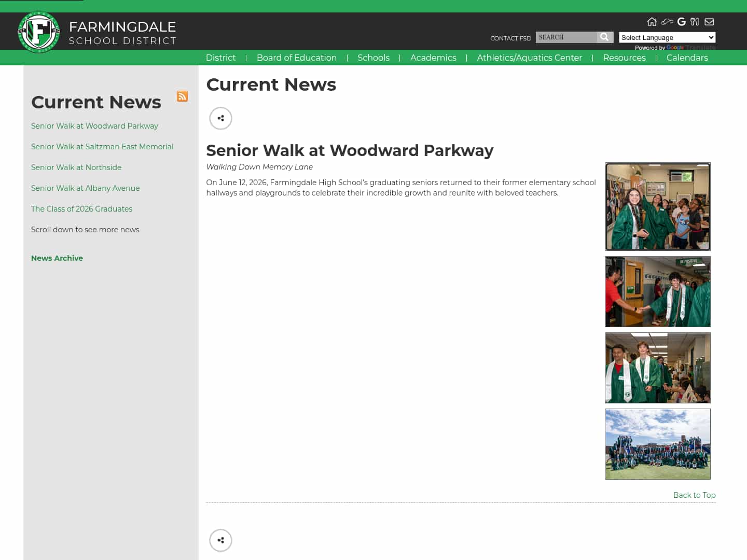Focus the SEARCH input field

[x=566, y=37]
